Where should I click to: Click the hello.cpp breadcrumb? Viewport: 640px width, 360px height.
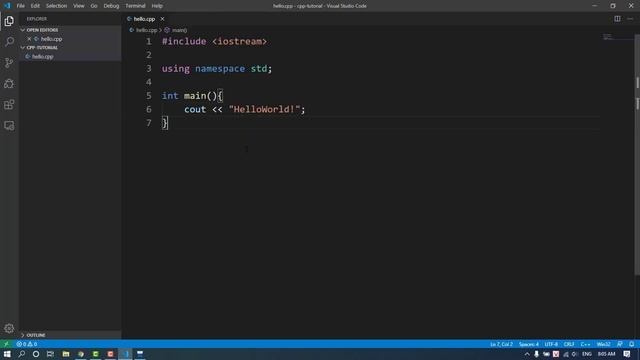coord(147,30)
